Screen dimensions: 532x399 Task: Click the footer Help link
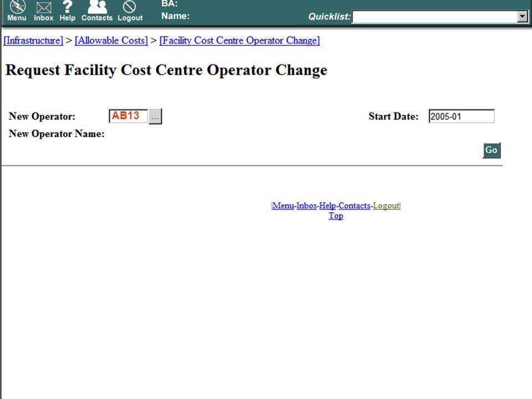tap(328, 206)
